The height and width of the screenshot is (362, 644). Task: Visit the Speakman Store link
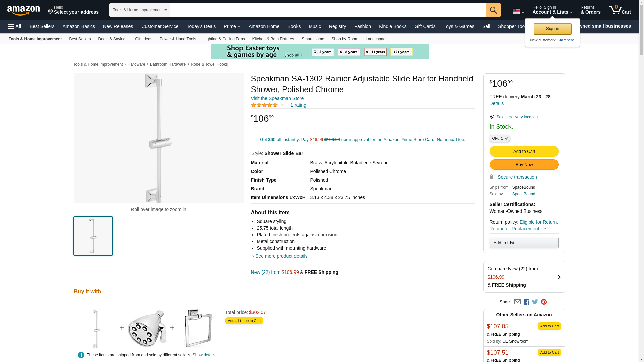277,98
